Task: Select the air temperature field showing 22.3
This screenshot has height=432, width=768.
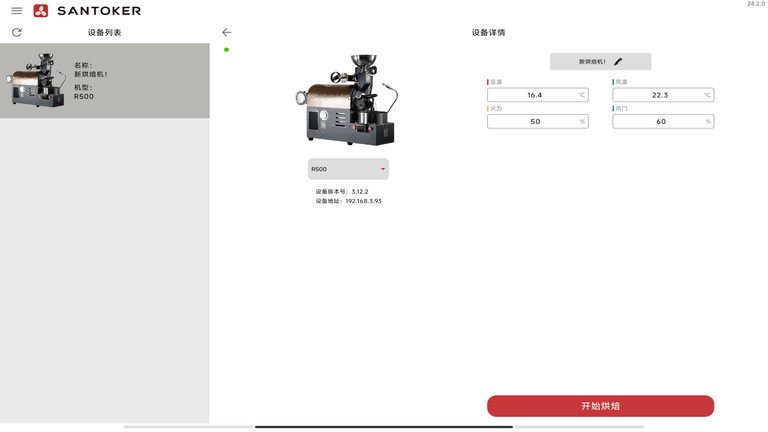Action: tap(662, 95)
